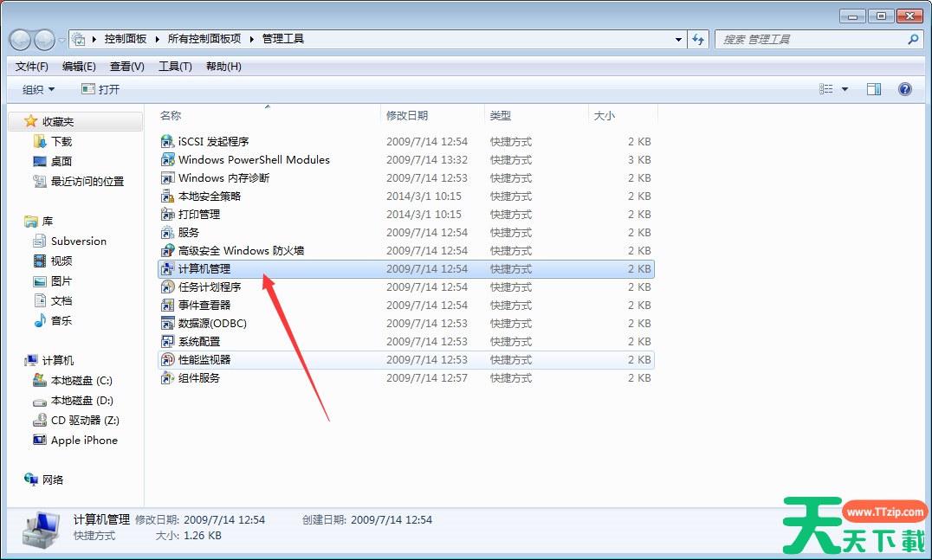Select the 服务 gear icon

pyautogui.click(x=168, y=232)
